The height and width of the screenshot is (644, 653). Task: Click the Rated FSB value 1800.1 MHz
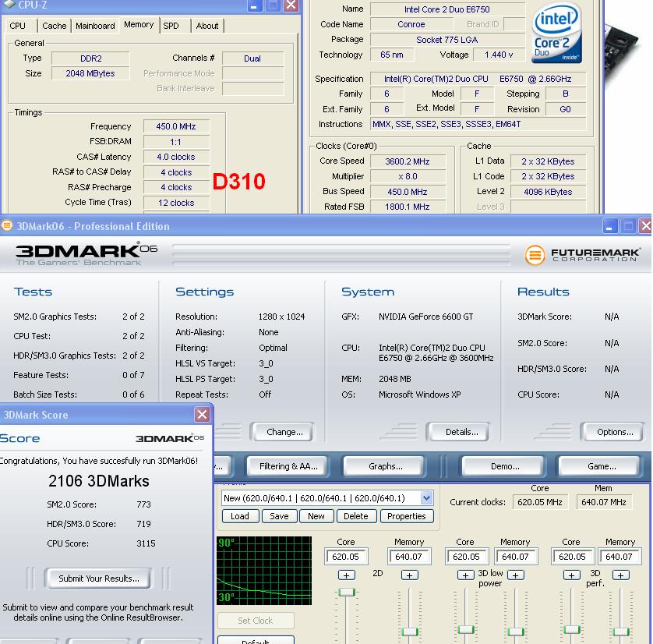click(408, 207)
